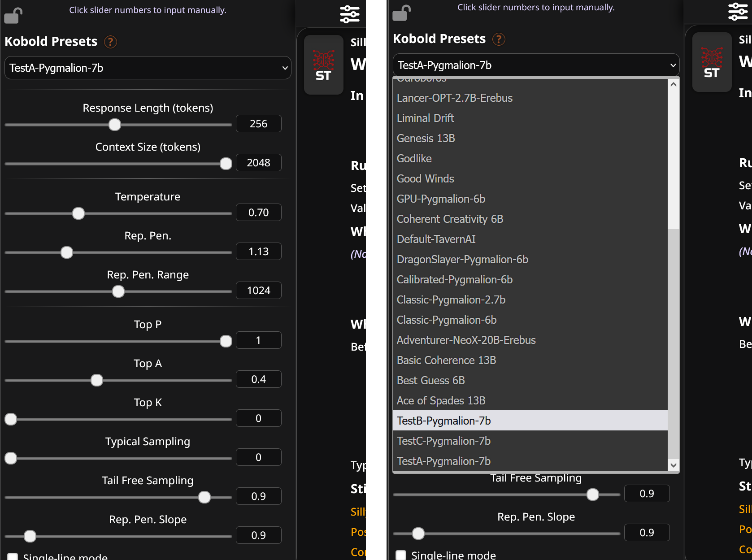
Task: Click Tail Free Sampling slider handle, right panel
Action: [x=593, y=495]
